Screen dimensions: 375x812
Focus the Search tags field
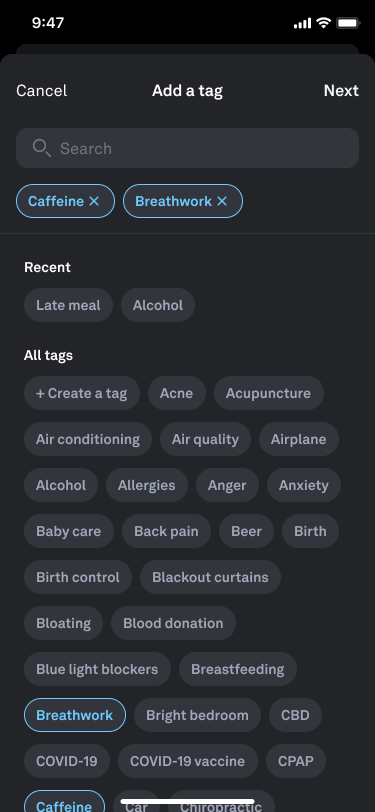188,148
